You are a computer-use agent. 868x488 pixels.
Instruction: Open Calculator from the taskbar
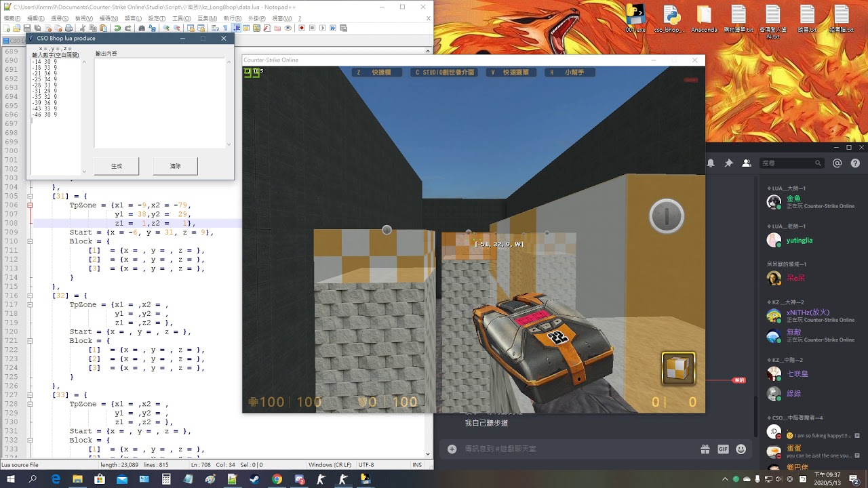pos(166,479)
